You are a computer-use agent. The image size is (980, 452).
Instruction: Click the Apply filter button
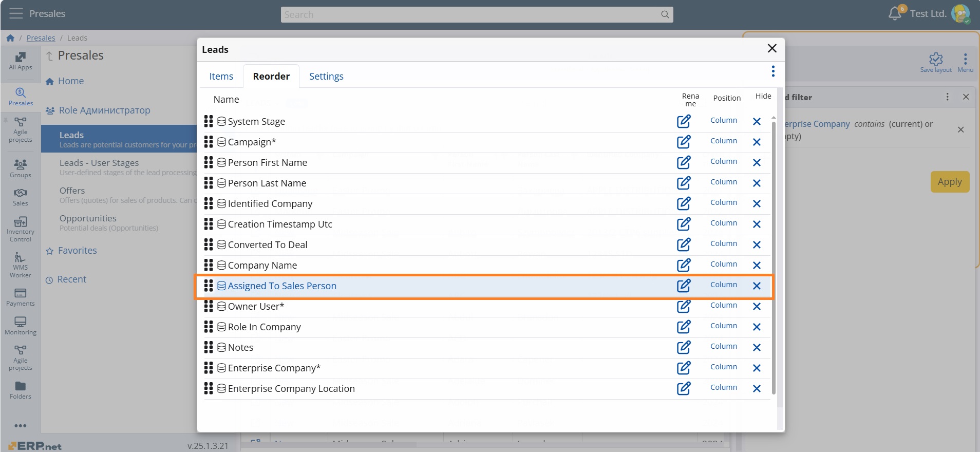tap(950, 182)
